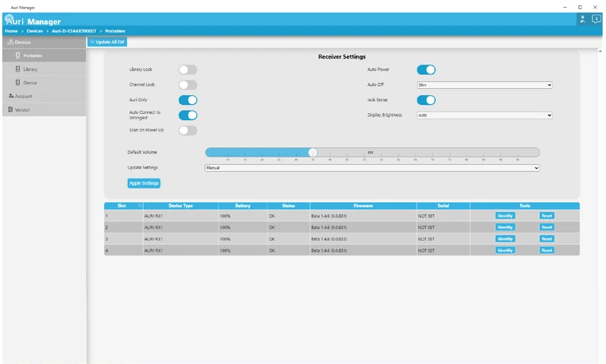Open the Auto Off dropdown
This screenshot has width=606, height=364.
coord(484,85)
